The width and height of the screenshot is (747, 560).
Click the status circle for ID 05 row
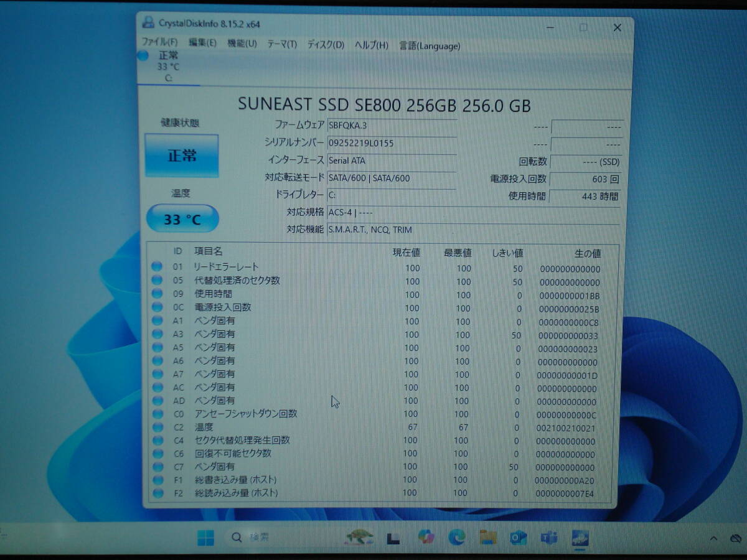click(157, 281)
